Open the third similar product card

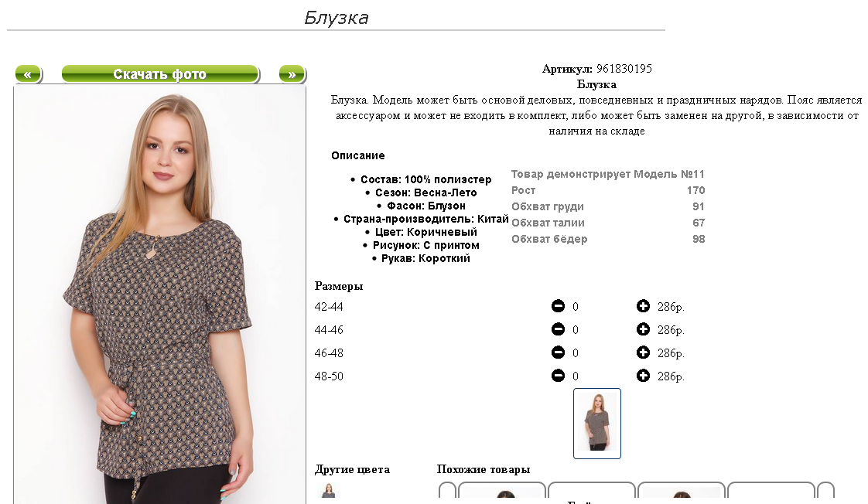tap(682, 492)
